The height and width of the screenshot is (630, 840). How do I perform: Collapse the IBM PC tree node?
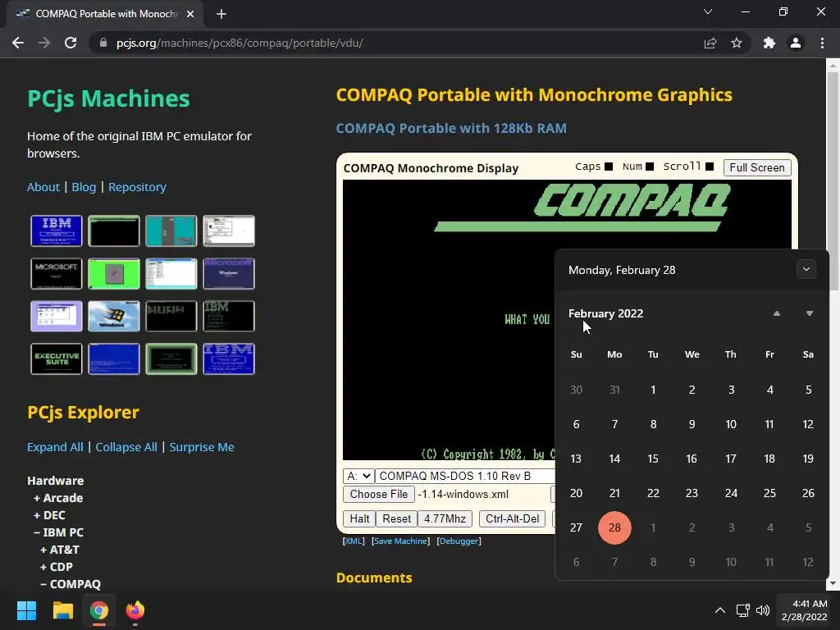tap(58, 532)
